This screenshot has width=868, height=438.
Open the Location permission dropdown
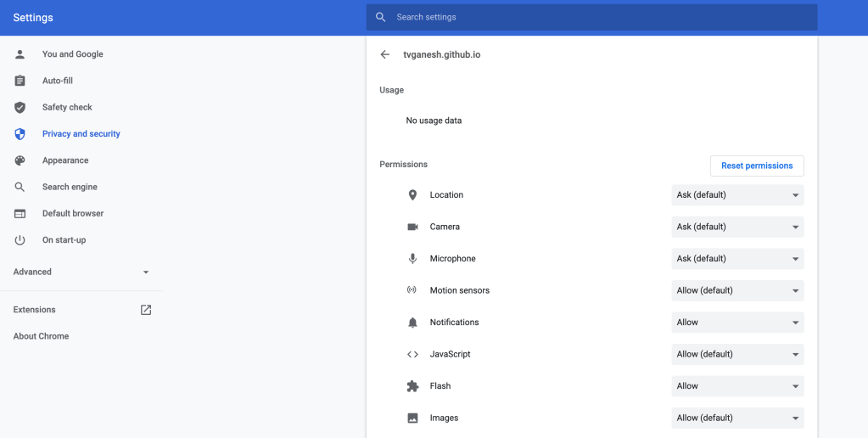[x=736, y=195]
